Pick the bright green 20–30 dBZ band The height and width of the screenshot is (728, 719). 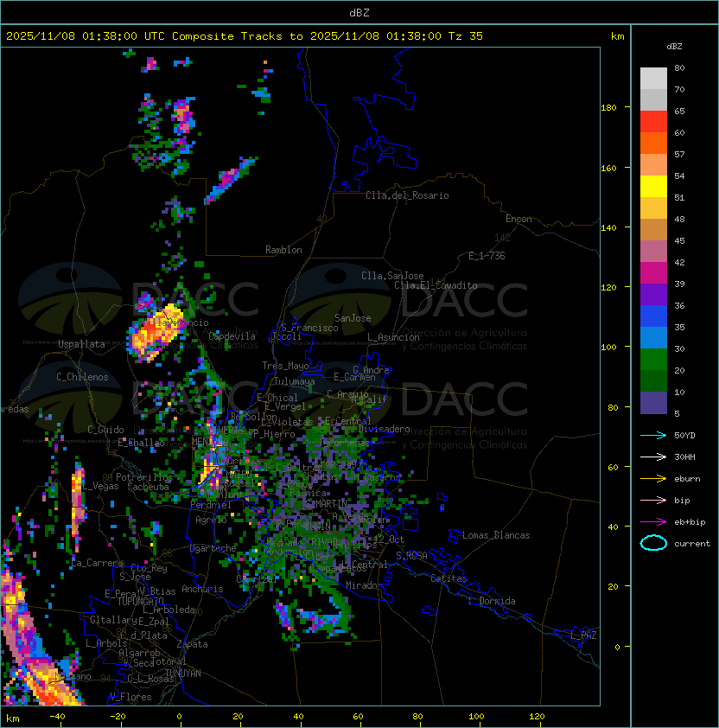coord(653,360)
